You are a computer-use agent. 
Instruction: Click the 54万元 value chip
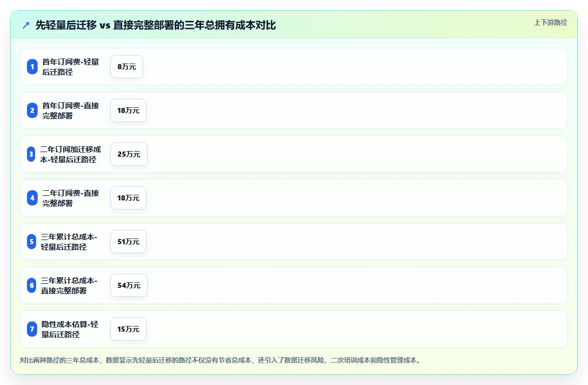129,285
